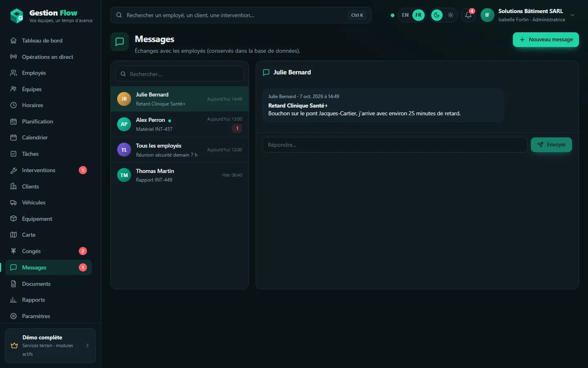The height and width of the screenshot is (368, 588).
Task: Switch language to FR
Action: 419,15
